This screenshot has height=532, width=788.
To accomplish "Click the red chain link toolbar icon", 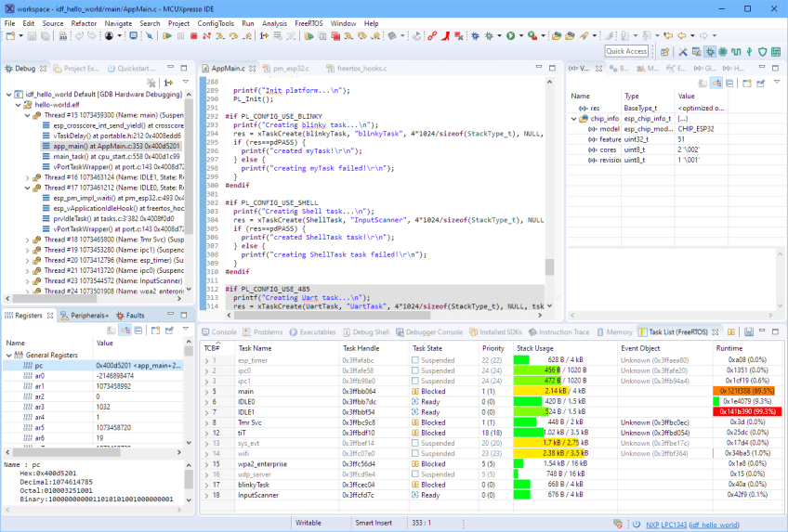I will click(432, 35).
